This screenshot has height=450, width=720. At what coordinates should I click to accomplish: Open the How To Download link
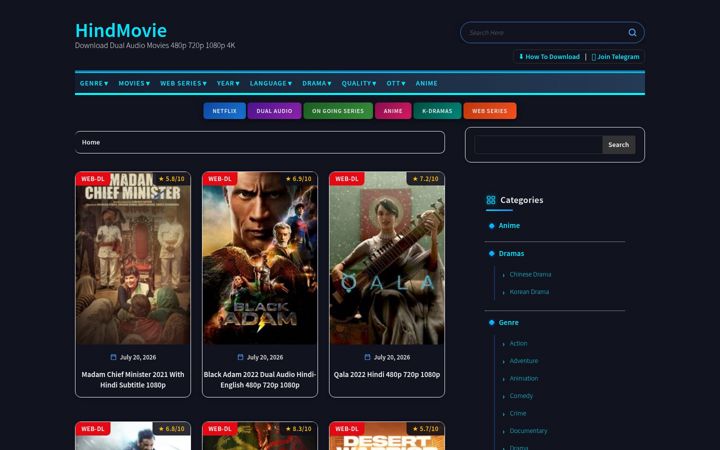coord(552,56)
